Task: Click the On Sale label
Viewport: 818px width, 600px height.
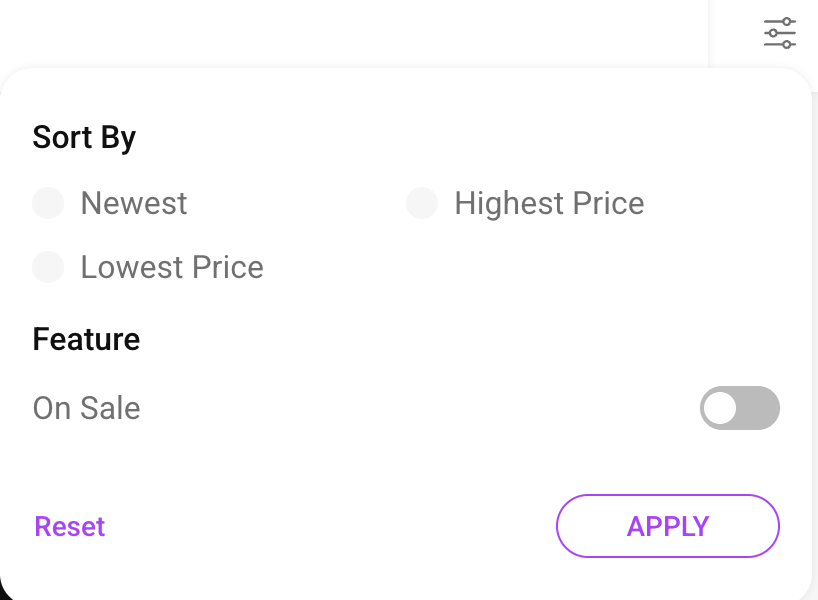Action: coord(86,408)
